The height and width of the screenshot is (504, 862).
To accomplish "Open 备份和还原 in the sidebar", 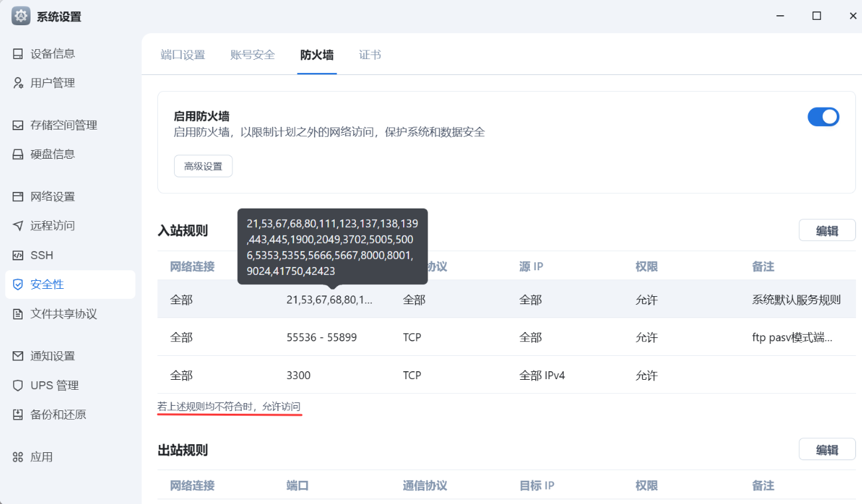I will click(70, 414).
